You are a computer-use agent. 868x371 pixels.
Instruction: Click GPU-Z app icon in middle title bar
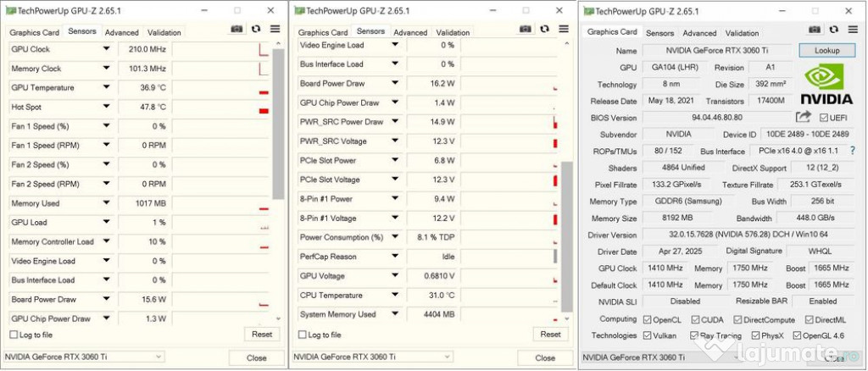coord(299,10)
